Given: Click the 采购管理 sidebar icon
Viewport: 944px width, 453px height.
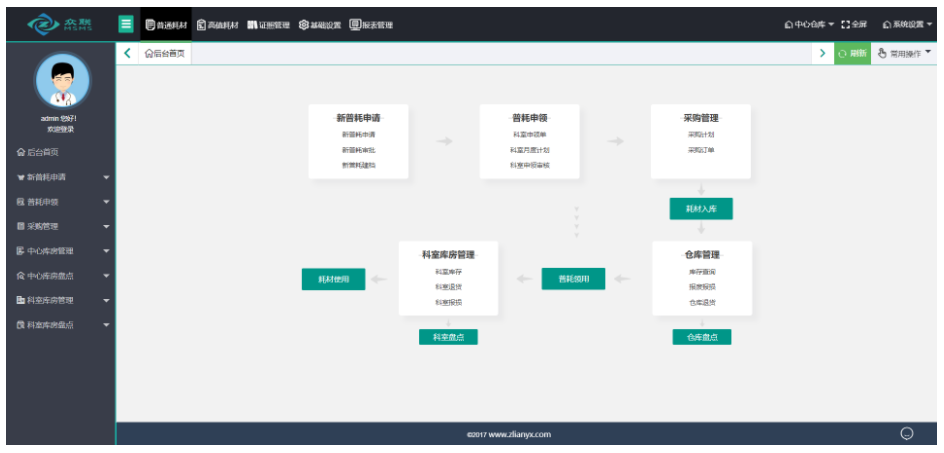Looking at the screenshot, I should 20,226.
